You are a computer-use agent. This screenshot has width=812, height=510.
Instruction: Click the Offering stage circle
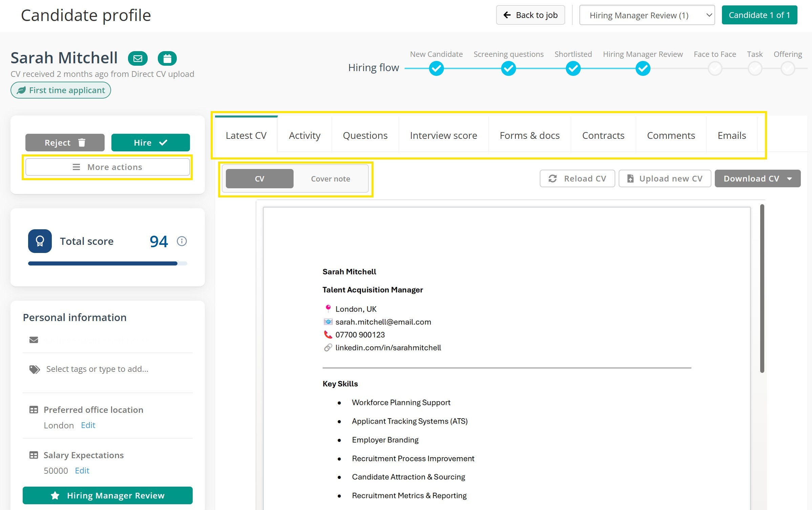(x=788, y=68)
